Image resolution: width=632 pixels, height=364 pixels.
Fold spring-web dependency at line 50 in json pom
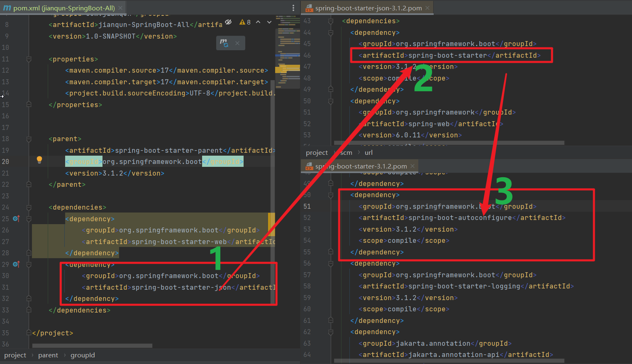pyautogui.click(x=331, y=101)
